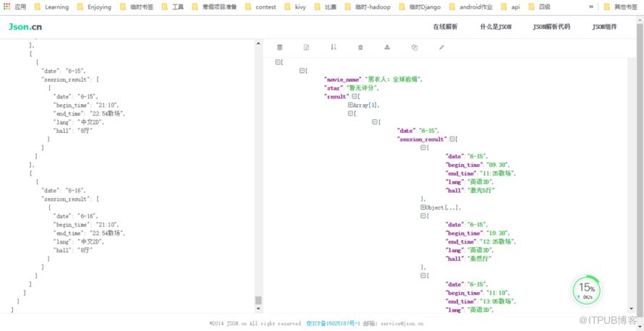The image size is (644, 331).
Task: Expand the collapsed Array[1] node
Action: click(x=350, y=105)
